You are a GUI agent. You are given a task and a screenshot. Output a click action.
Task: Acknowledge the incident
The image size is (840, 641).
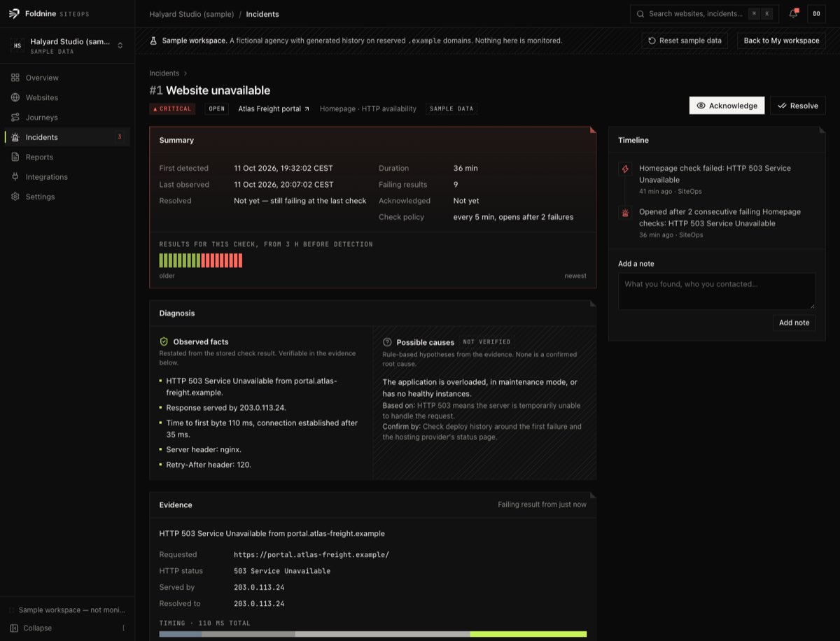(x=727, y=106)
